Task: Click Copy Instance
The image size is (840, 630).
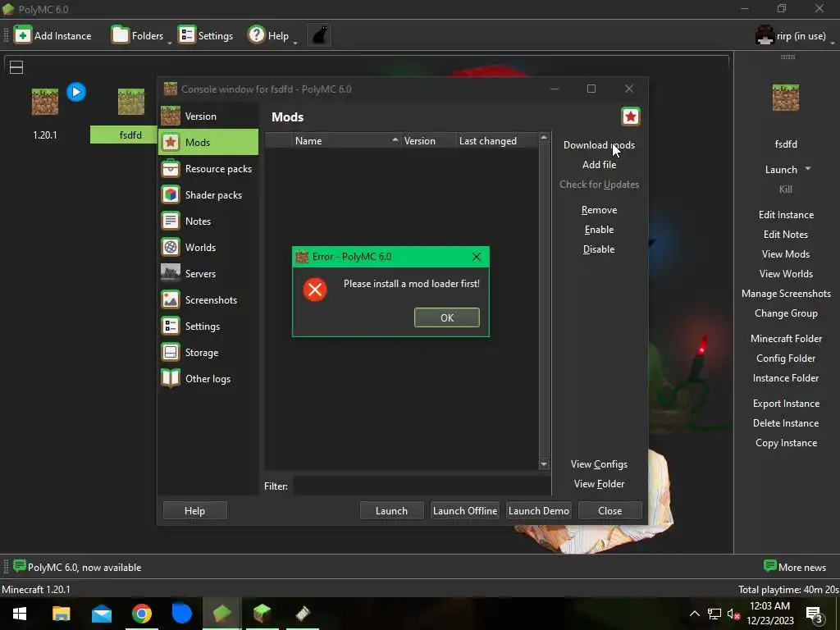Action: (x=786, y=444)
